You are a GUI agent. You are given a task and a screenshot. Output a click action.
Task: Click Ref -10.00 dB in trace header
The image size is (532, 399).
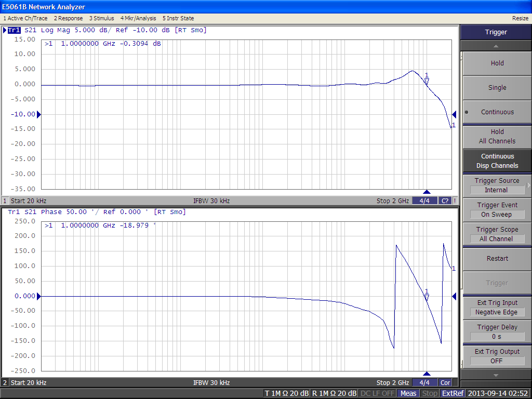pos(142,30)
